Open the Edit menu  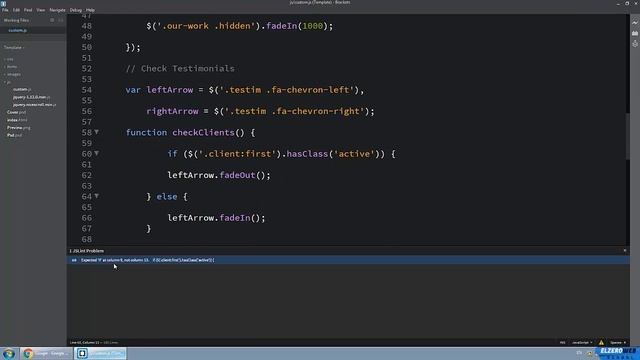coord(16,10)
